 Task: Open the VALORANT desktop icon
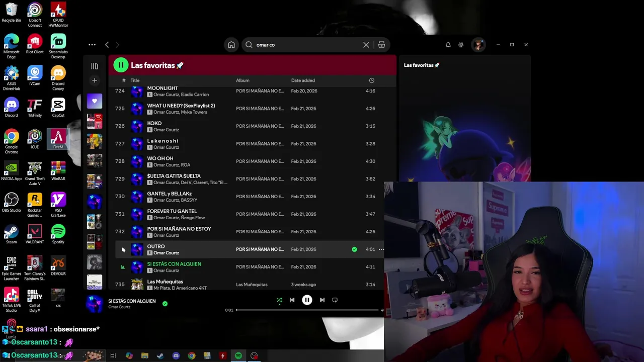click(x=35, y=234)
